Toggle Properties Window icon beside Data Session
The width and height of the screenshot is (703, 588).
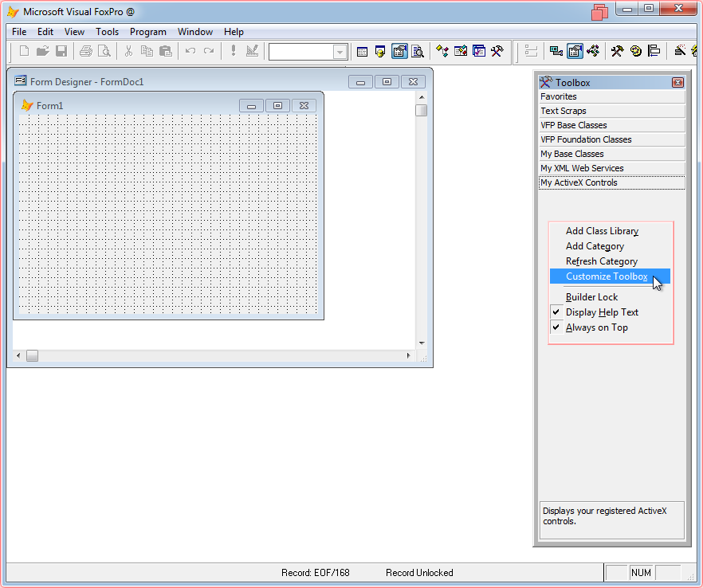(399, 52)
